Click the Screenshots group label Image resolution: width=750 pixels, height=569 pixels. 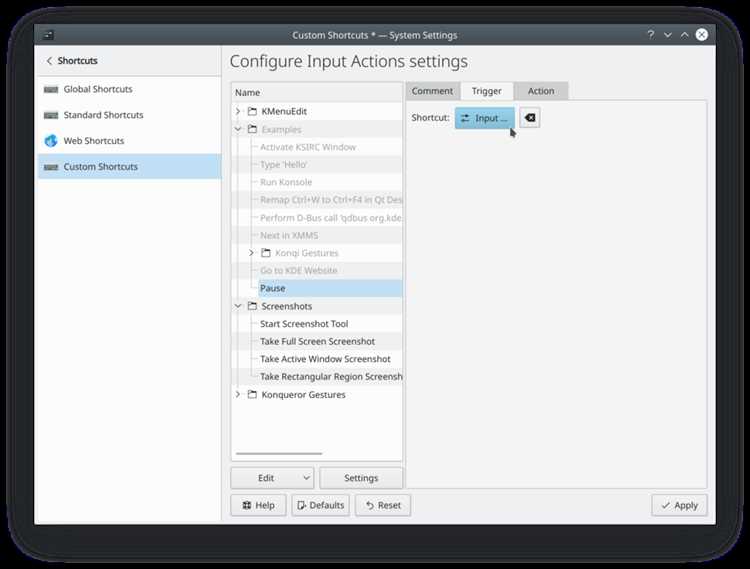(x=287, y=306)
